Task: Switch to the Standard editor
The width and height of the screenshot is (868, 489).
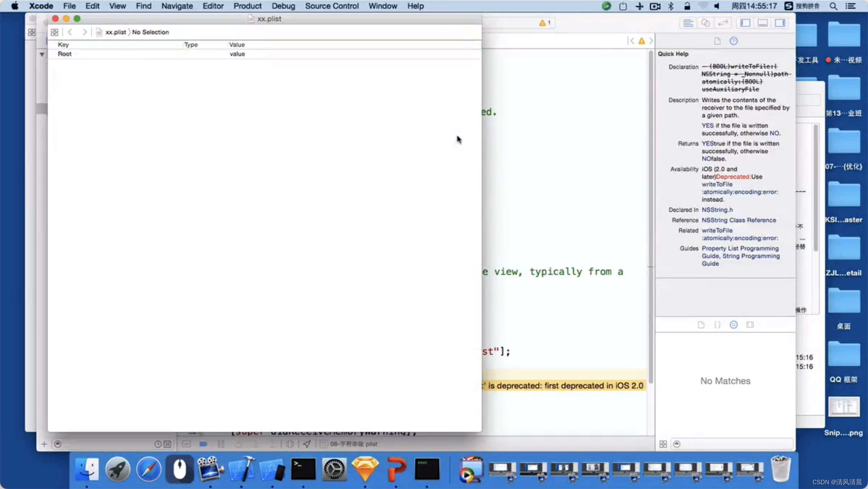Action: tap(688, 23)
